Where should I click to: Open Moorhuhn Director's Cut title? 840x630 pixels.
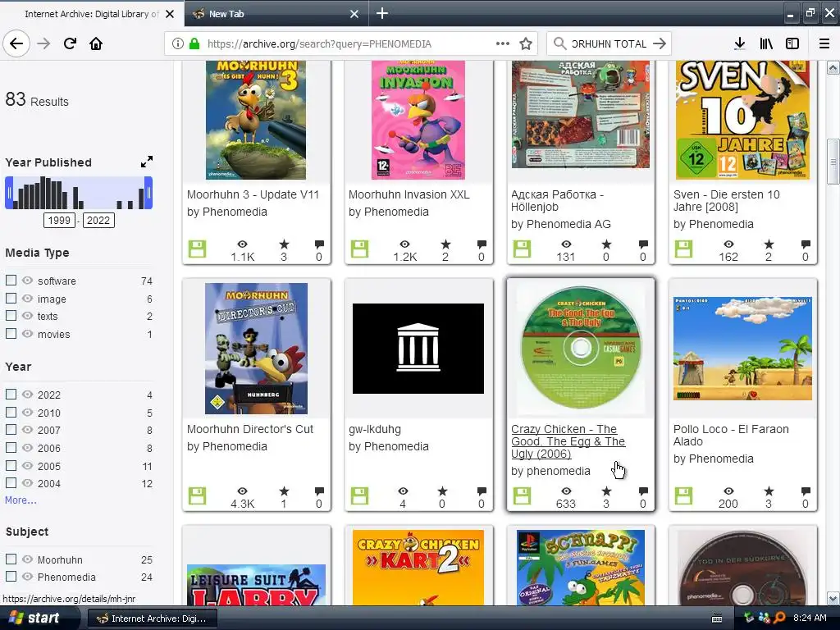250,429
